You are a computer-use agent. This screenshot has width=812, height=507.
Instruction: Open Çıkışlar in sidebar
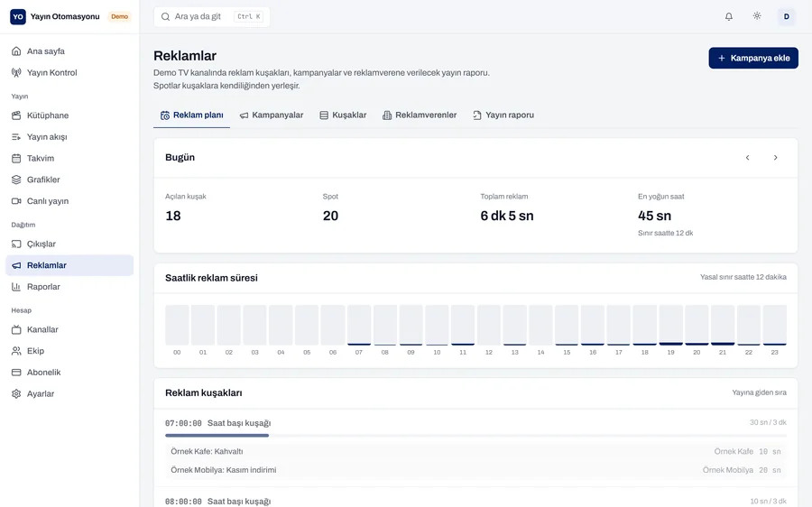(69, 244)
